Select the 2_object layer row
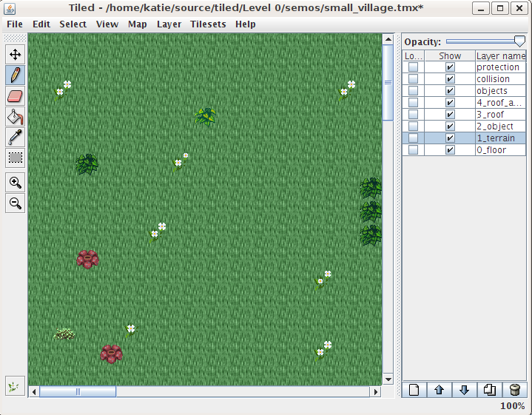The width and height of the screenshot is (532, 415). (x=500, y=126)
